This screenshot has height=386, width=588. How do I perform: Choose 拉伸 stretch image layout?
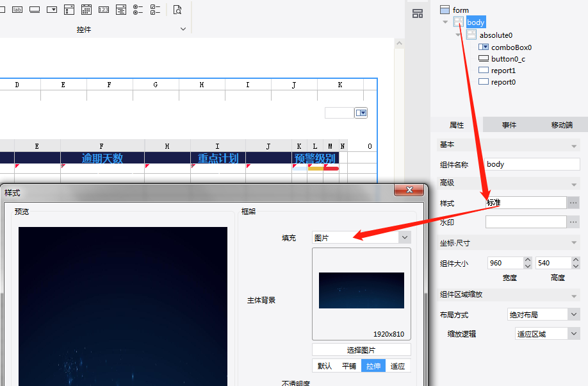tap(373, 365)
